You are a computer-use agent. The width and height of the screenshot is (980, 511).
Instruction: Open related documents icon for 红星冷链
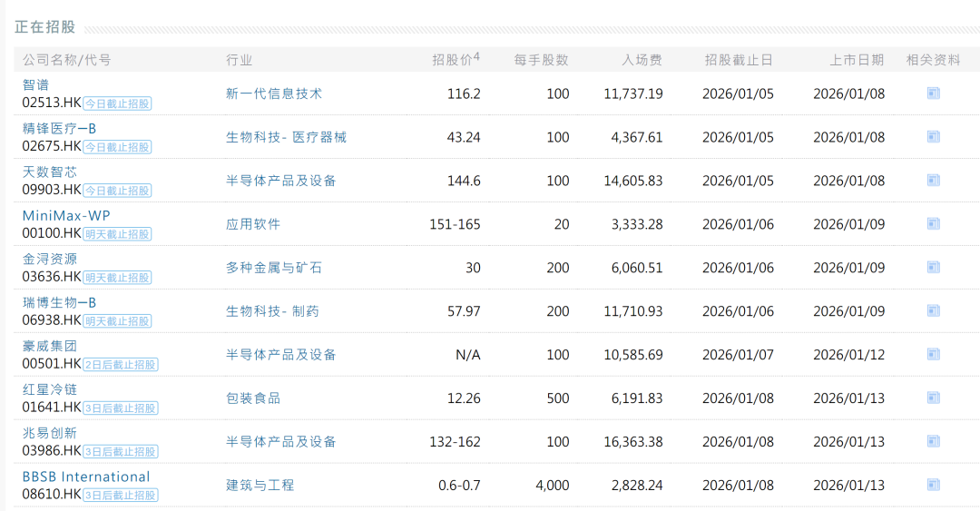(933, 398)
